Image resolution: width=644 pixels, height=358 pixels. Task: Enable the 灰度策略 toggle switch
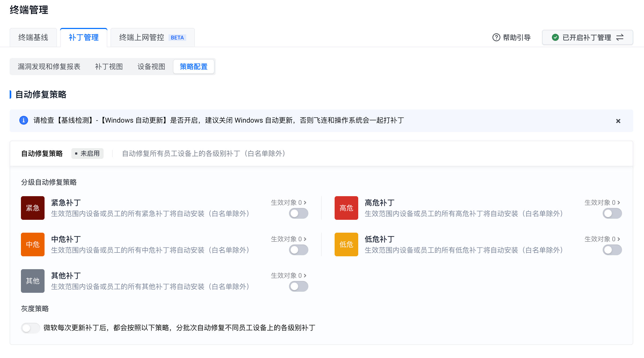[30, 328]
